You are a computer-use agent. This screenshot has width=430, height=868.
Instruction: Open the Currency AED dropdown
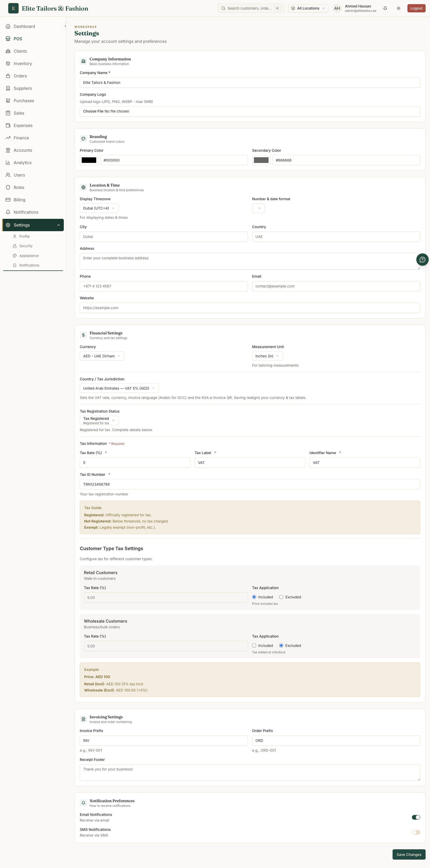pyautogui.click(x=102, y=356)
